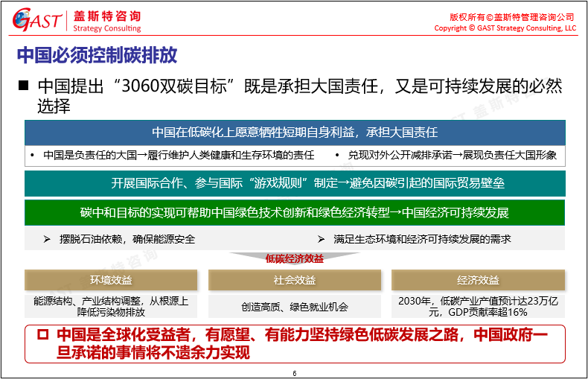This screenshot has height=379, width=588.
Task: Click the Copyright GAST Strategy Consulting text
Action: [505, 28]
